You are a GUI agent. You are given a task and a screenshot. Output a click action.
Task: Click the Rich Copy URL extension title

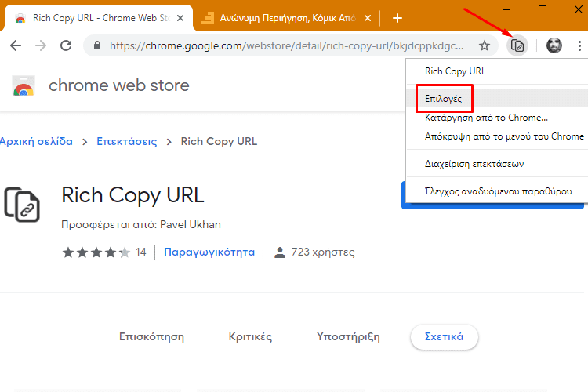pos(132,195)
